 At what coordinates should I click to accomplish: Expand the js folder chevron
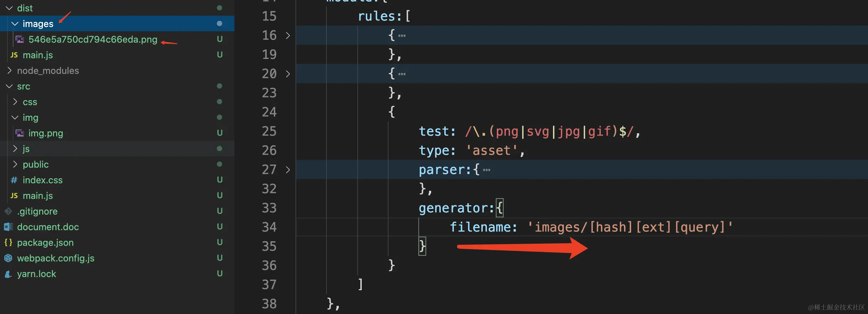15,148
